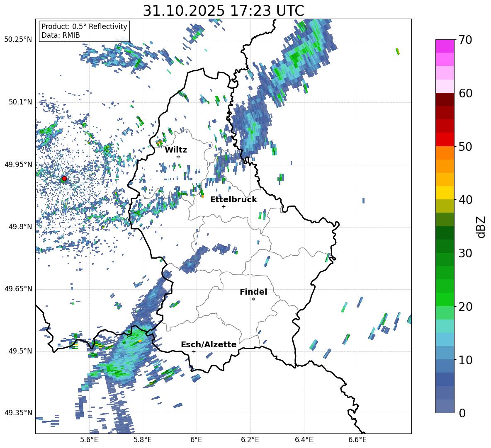Click the Findel station cross marker
Screen dimensions: 491x448
253,299
